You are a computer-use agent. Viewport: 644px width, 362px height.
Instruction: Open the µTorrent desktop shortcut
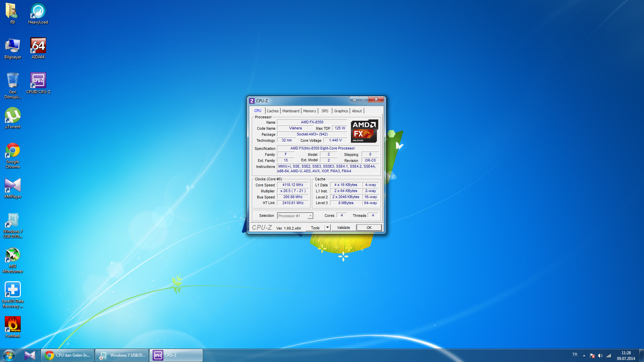point(12,118)
